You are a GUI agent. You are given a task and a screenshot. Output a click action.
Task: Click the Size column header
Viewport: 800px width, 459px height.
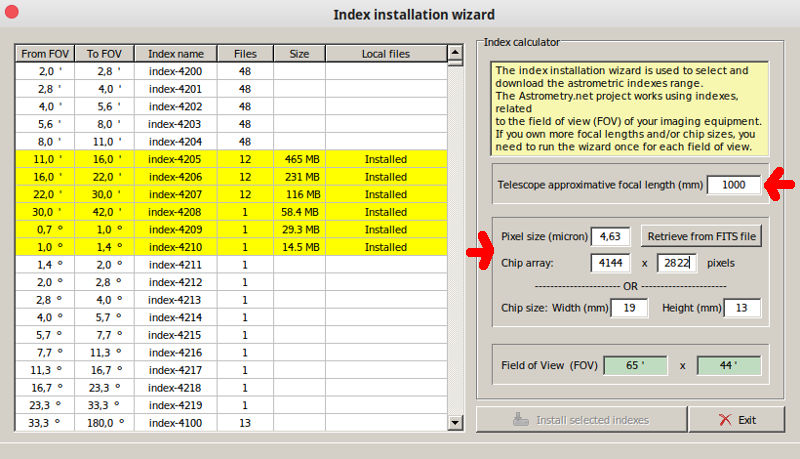pos(299,53)
